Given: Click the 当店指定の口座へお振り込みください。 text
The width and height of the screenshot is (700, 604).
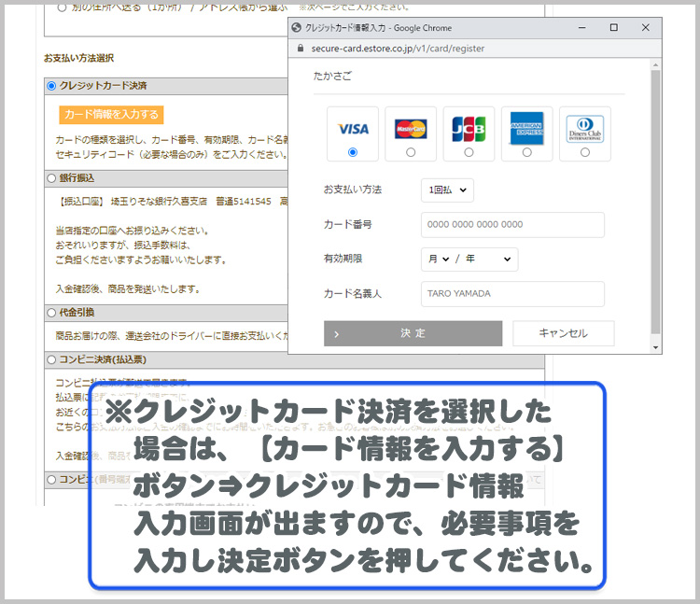Looking at the screenshot, I should click(x=133, y=231).
